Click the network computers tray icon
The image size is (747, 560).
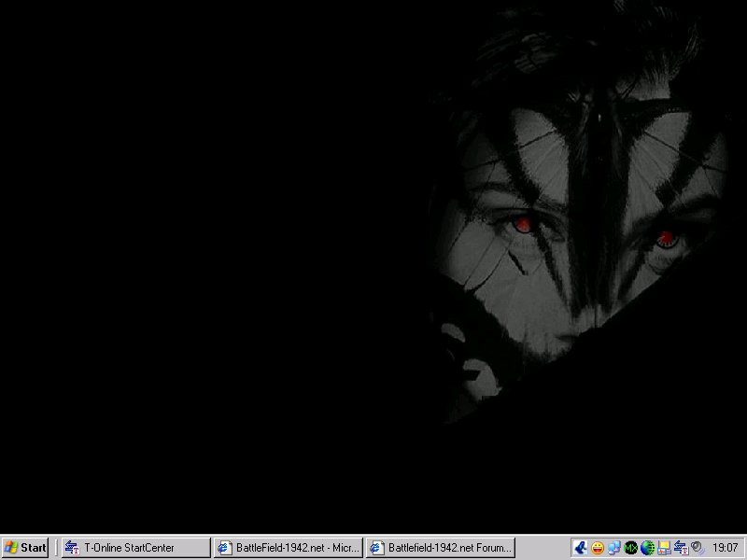(613, 548)
